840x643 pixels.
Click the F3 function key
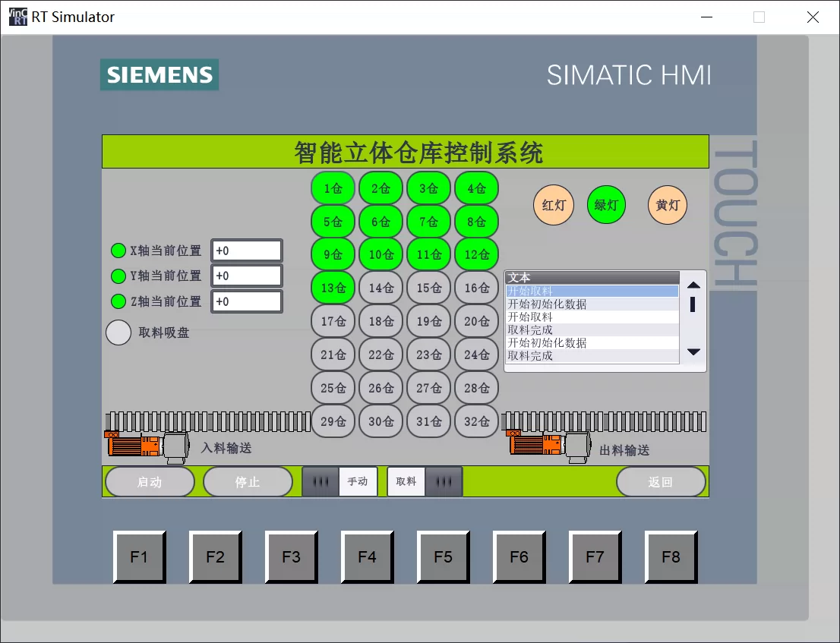[x=292, y=556]
